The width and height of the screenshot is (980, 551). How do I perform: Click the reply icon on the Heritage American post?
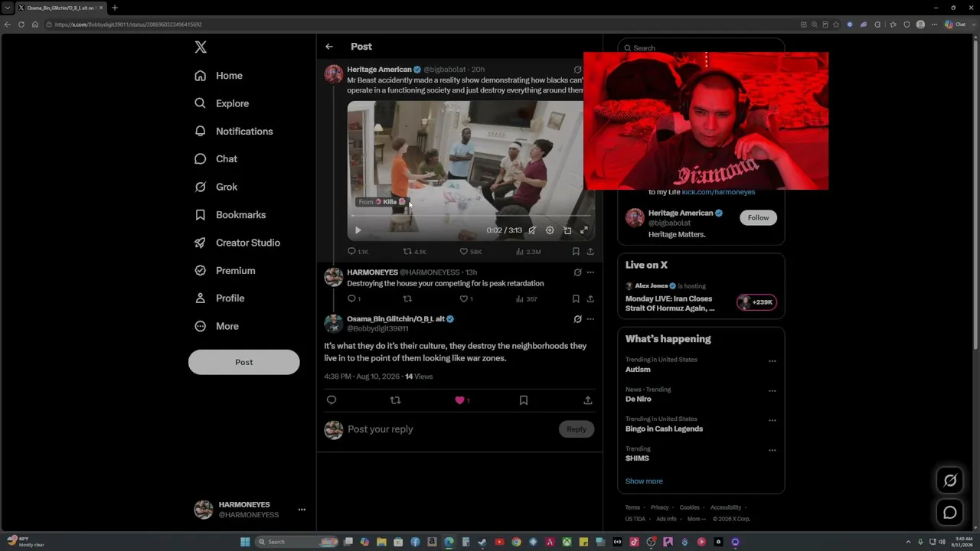352,251
